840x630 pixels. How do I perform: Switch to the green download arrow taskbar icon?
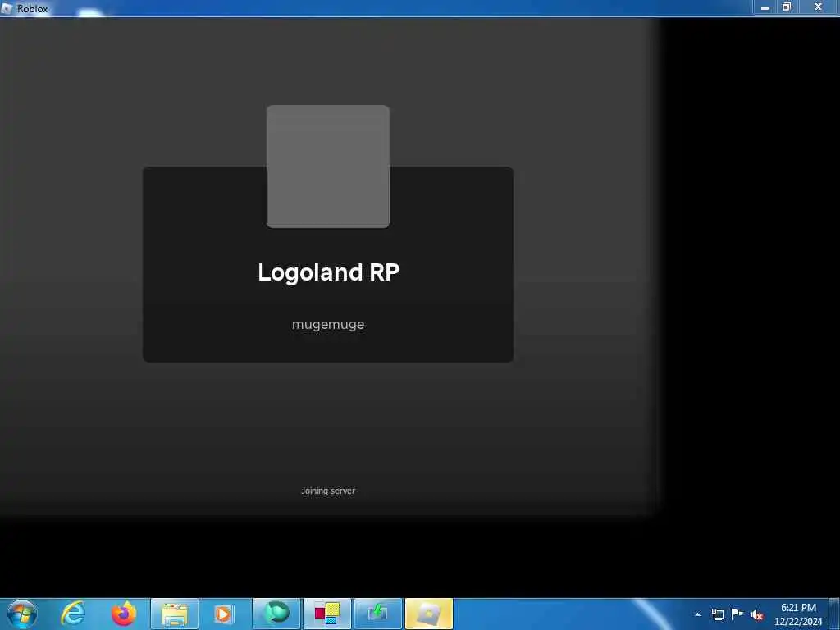(377, 614)
